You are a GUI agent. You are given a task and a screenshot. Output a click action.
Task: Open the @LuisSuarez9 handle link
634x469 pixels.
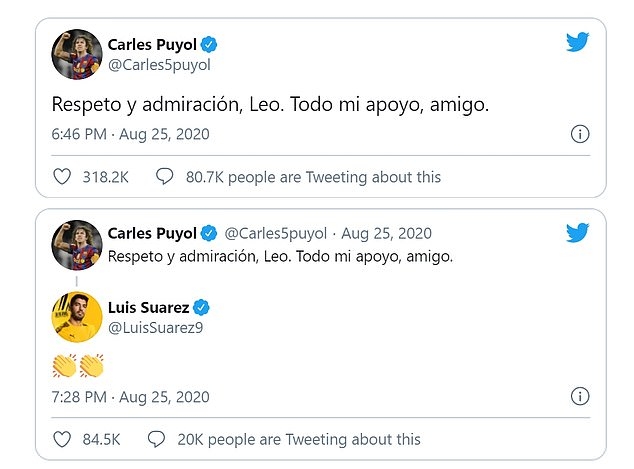157,327
